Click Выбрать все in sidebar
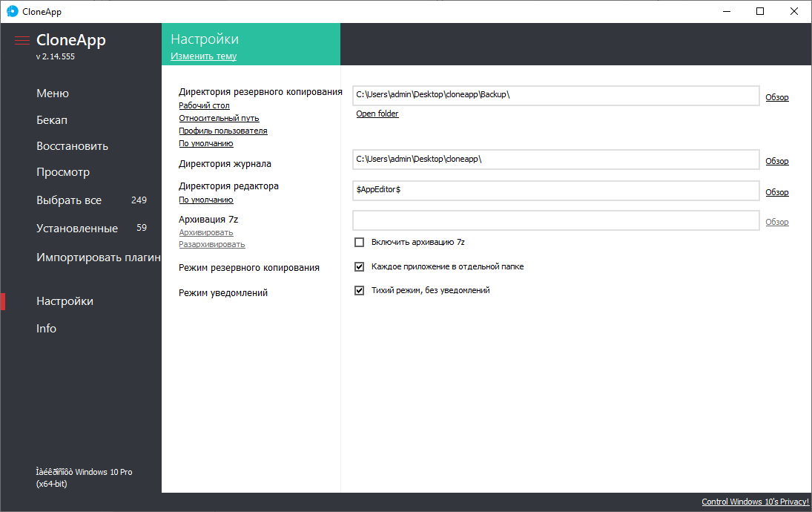Screen dimensions: 812x512 [x=69, y=200]
